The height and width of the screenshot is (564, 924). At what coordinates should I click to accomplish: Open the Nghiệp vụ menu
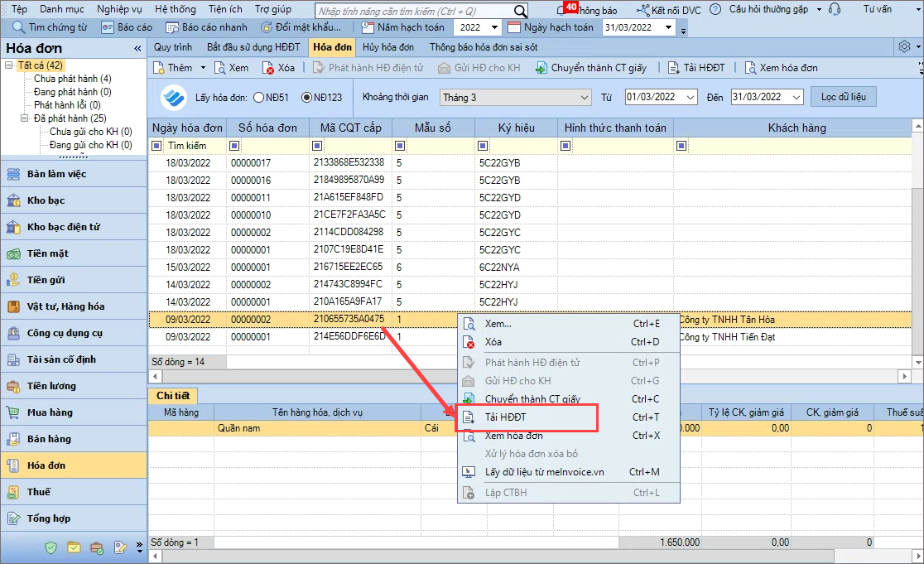119,9
